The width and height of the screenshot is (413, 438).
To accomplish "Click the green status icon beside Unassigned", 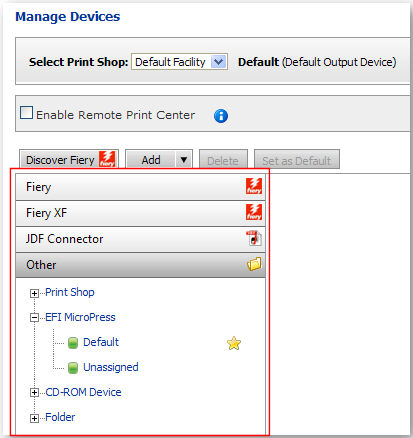I will coord(73,368).
